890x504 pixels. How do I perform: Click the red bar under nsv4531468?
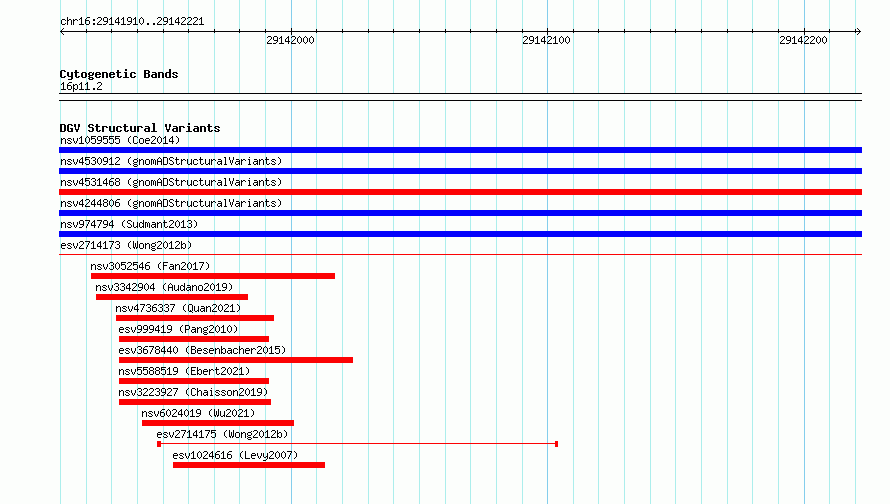tap(460, 192)
